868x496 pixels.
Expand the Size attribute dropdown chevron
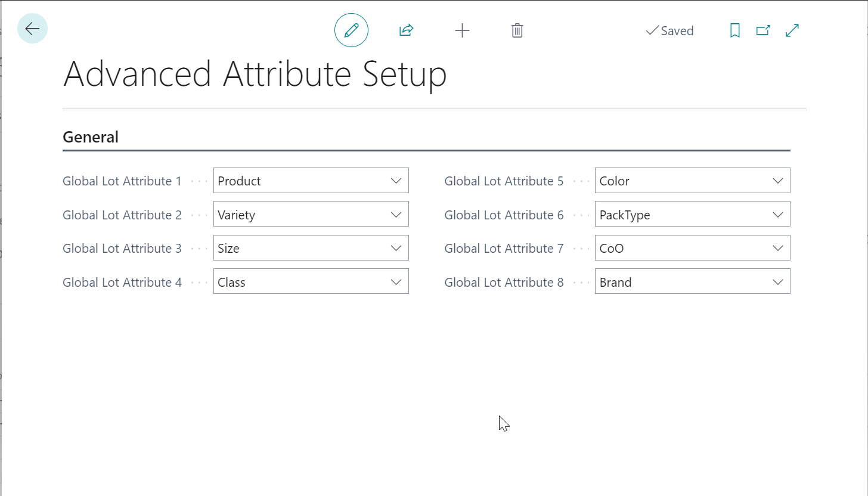point(396,248)
